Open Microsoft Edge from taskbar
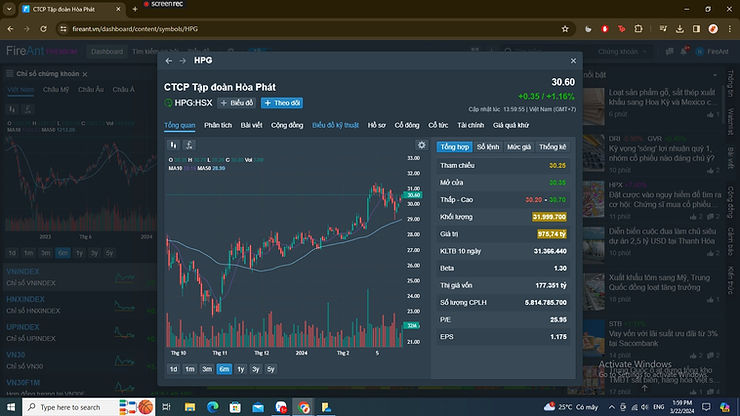This screenshot has width=740, height=416. click(212, 407)
